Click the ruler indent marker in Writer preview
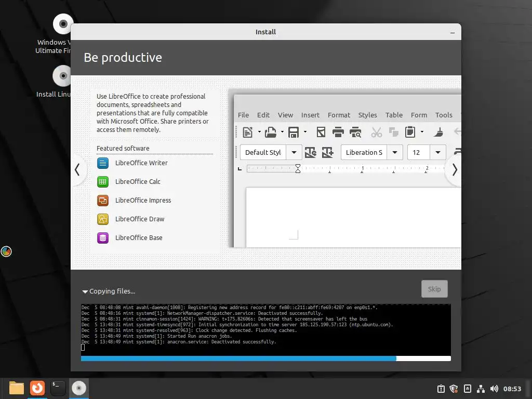532x399 pixels. [x=298, y=169]
